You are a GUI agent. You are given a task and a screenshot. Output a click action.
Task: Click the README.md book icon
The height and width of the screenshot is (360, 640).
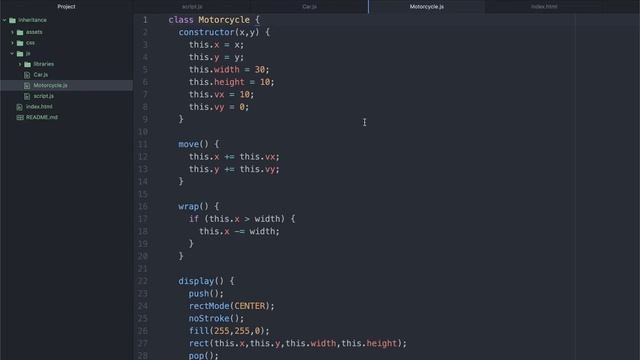click(20, 117)
